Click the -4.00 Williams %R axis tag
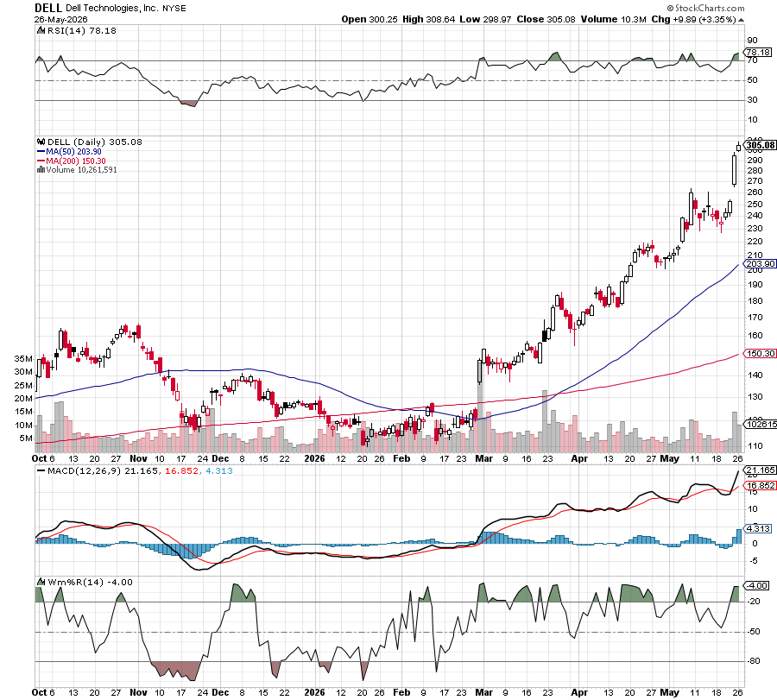 756,585
